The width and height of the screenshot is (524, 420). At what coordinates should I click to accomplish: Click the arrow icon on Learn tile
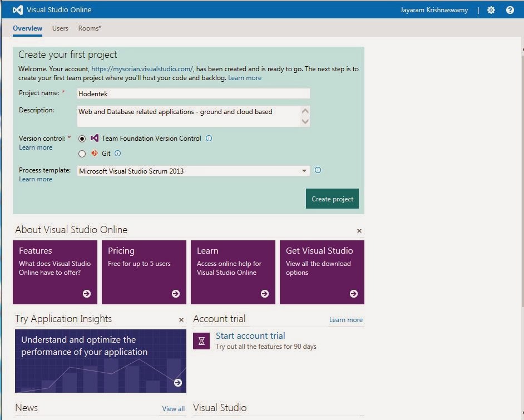265,293
